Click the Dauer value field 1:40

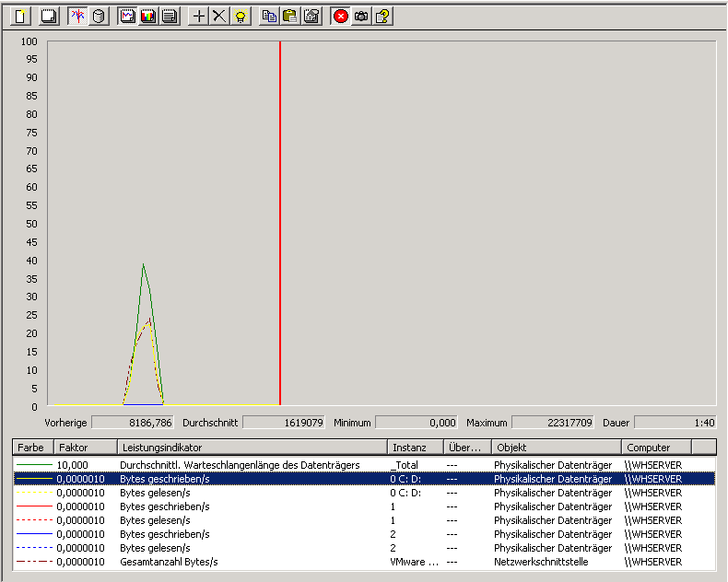pos(675,423)
